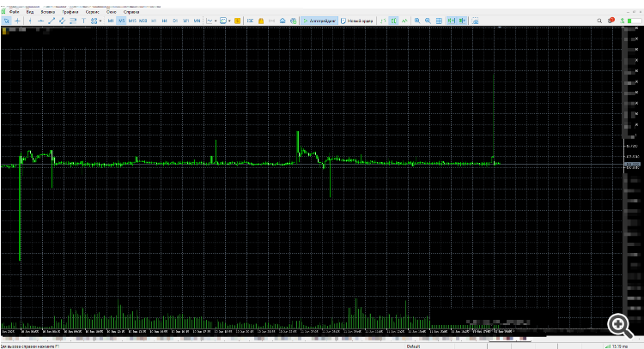This screenshot has width=644, height=349.
Task: Choose the equidistant channel tool
Action: 62,21
